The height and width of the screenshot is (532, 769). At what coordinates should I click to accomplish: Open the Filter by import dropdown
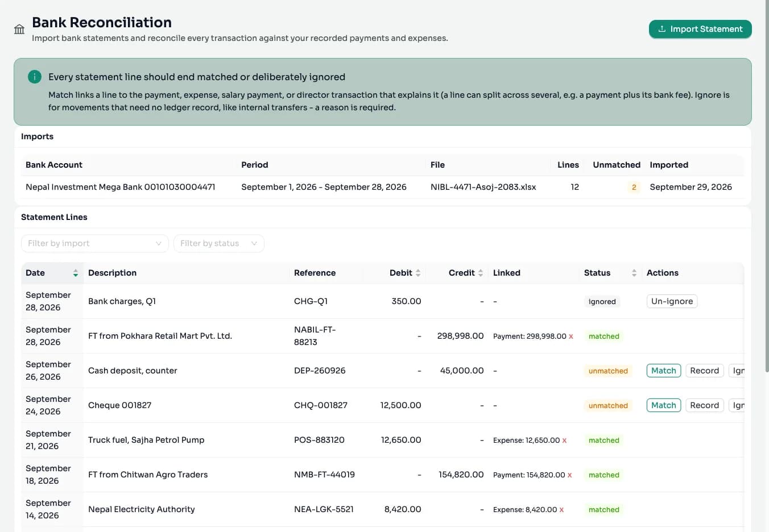click(x=95, y=243)
